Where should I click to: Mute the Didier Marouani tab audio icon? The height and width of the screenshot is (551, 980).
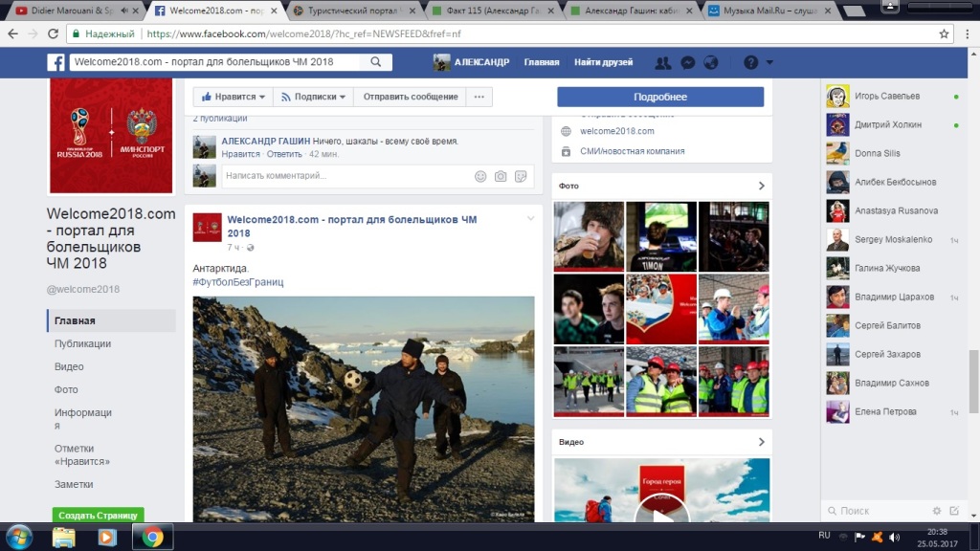pos(123,11)
